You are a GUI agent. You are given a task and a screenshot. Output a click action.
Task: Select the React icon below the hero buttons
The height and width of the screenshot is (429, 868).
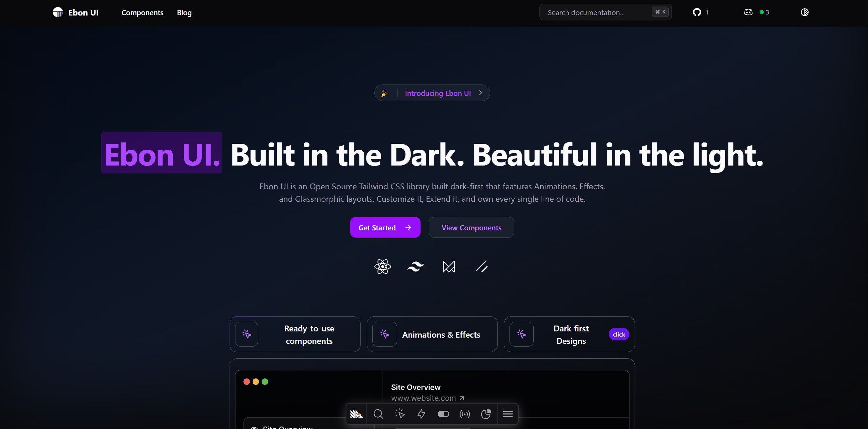pos(382,267)
